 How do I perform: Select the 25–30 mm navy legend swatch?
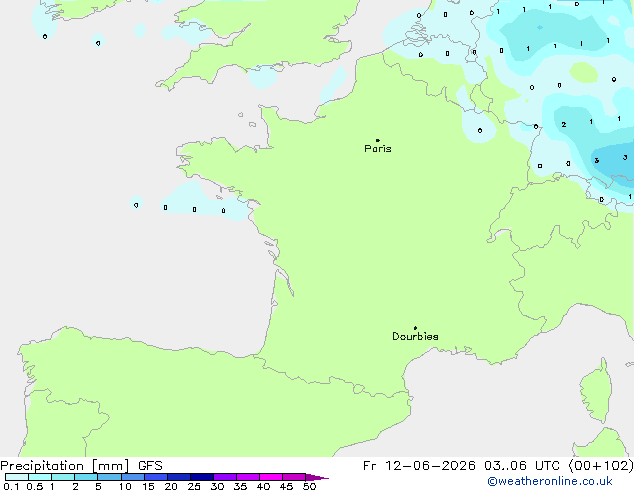click(x=202, y=477)
